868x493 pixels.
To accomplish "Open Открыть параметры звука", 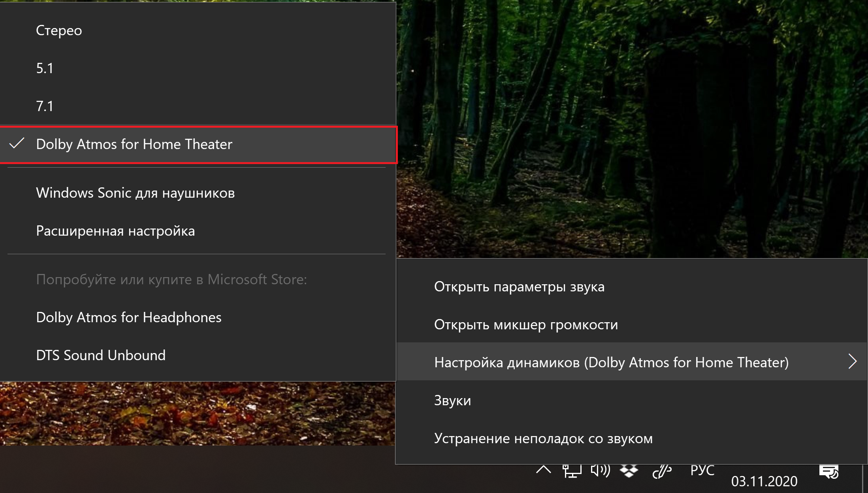I will tap(519, 287).
